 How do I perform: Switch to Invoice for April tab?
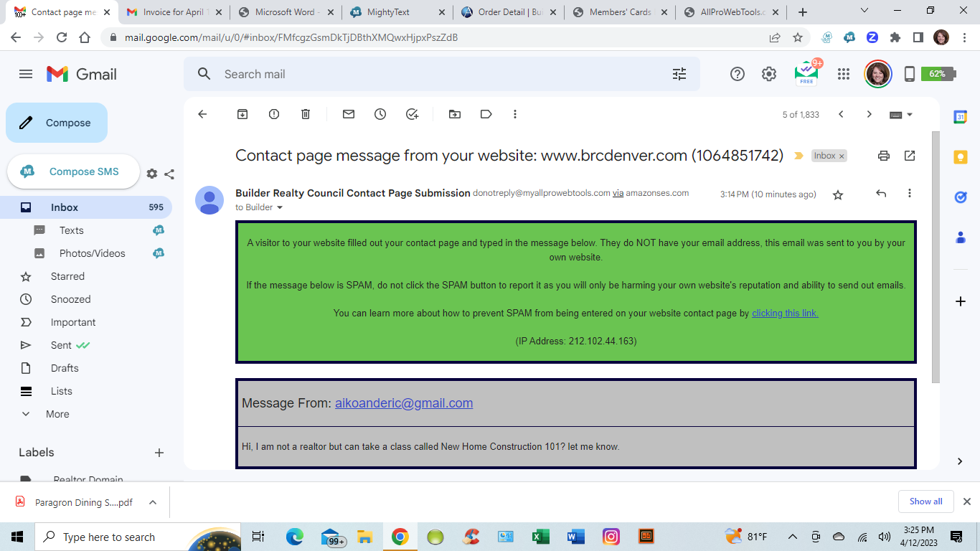pos(174,12)
